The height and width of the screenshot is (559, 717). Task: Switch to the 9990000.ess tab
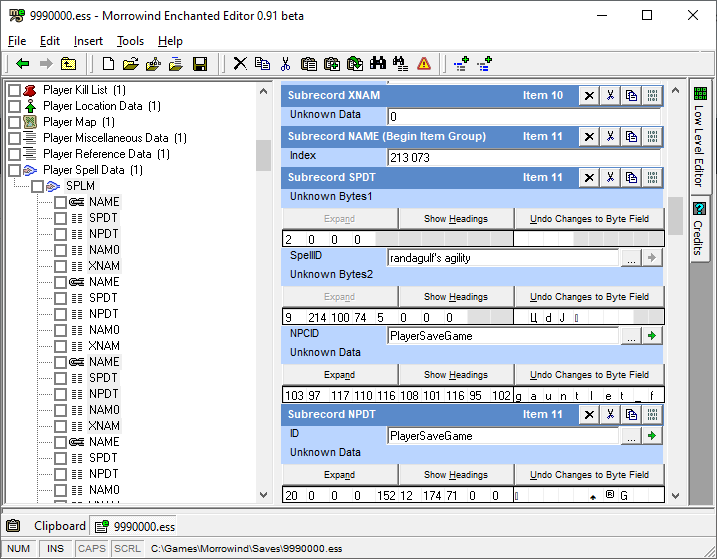point(134,527)
